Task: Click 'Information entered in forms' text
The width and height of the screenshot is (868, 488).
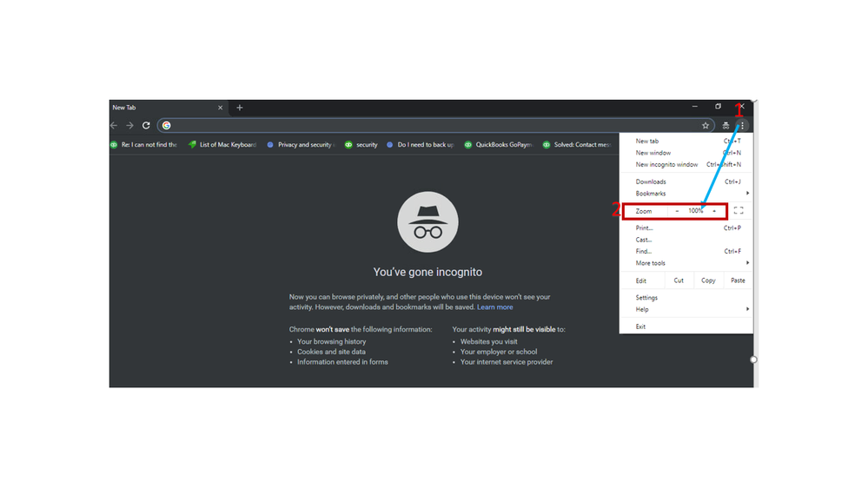Action: tap(342, 362)
